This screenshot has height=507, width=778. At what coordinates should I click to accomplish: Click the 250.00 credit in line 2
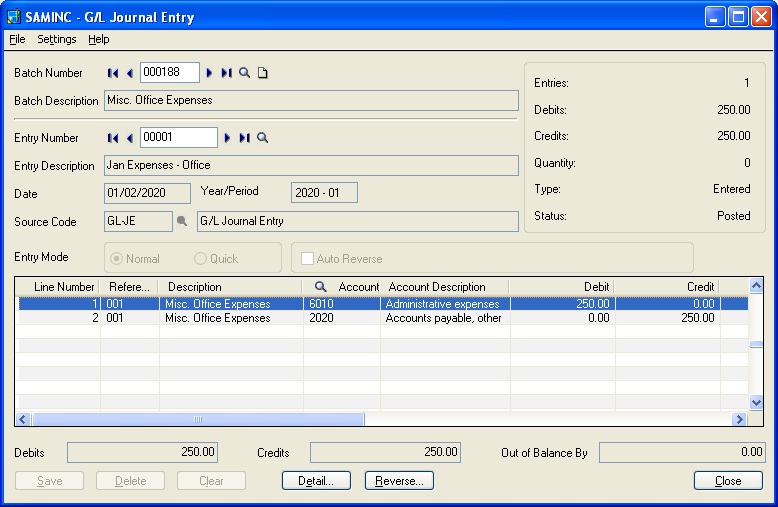click(x=668, y=318)
